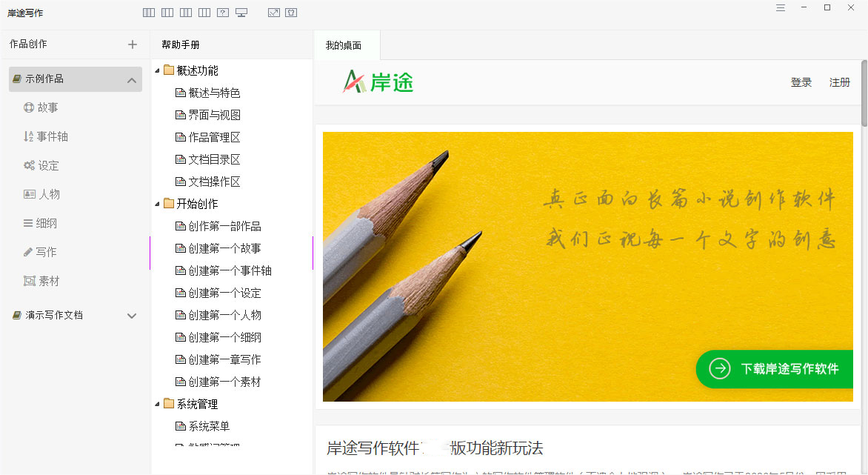Open the 故事 story section
This screenshot has height=475, width=868.
coord(47,107)
